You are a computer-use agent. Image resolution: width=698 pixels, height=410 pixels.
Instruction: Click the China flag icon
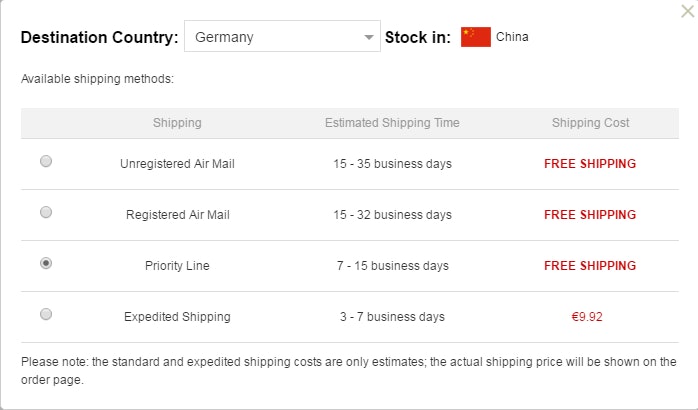[x=476, y=38]
